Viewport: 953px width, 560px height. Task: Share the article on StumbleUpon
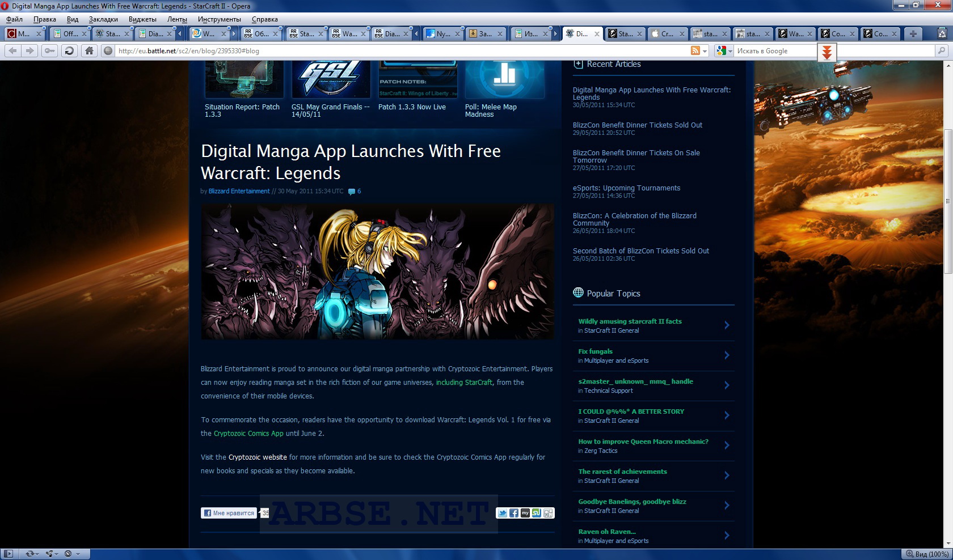[537, 513]
